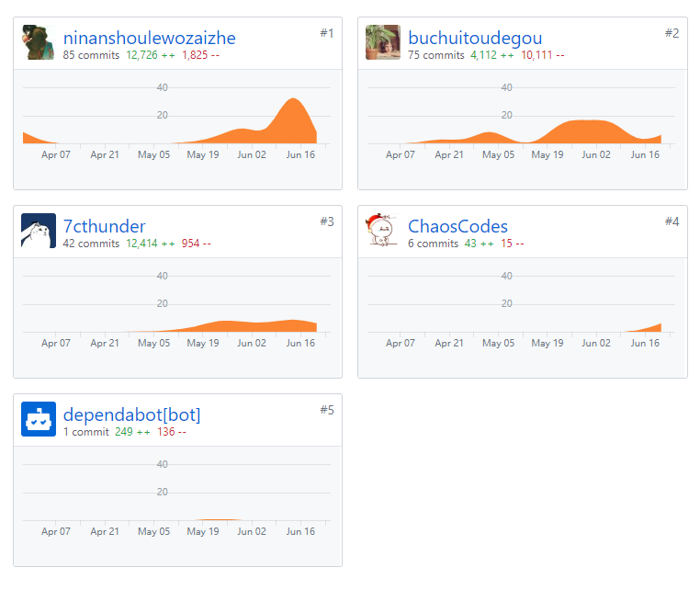Click the #1 rank label
The width and height of the screenshot is (700, 590).
327,33
